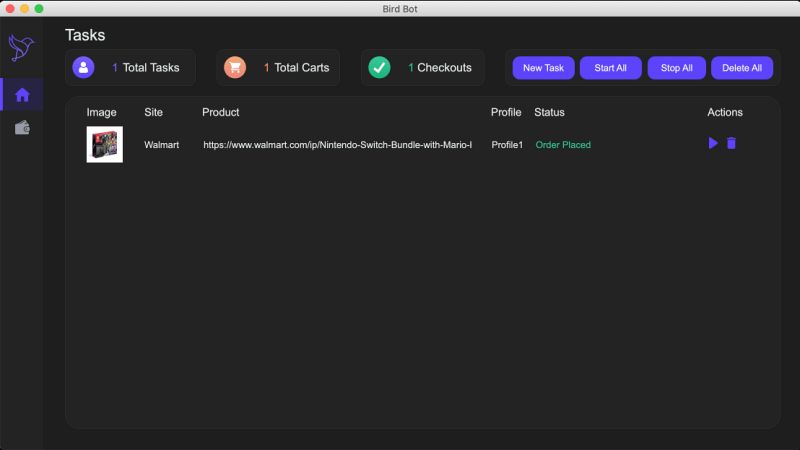Click the Image column header
This screenshot has width=800, height=450.
tap(102, 112)
